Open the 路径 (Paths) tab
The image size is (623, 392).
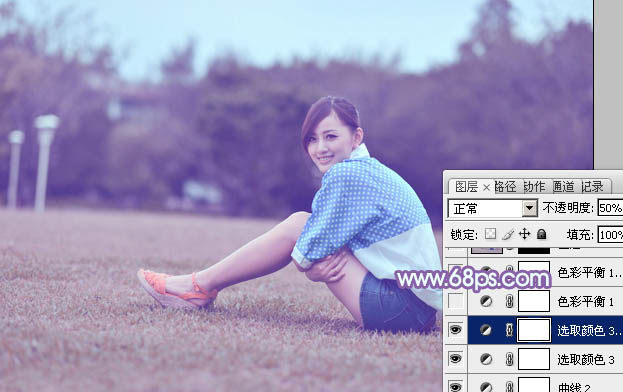[x=505, y=187]
